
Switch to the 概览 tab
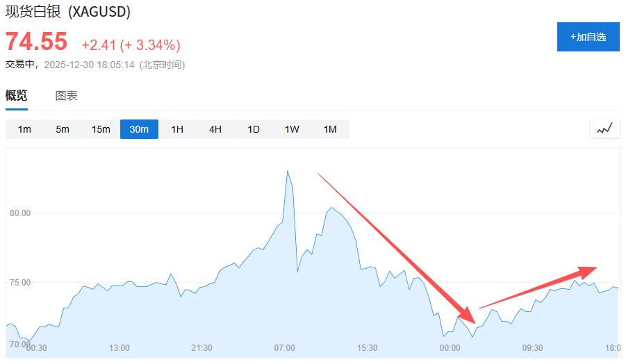point(17,96)
